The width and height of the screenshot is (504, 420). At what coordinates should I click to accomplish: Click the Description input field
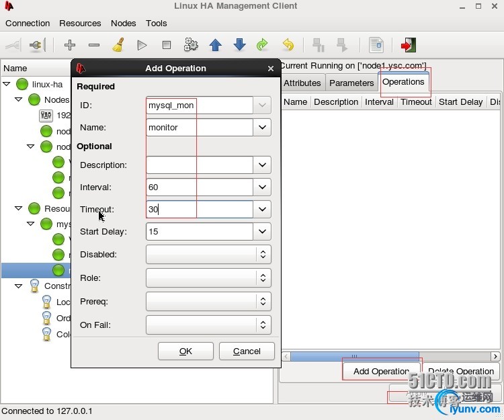tap(200, 165)
